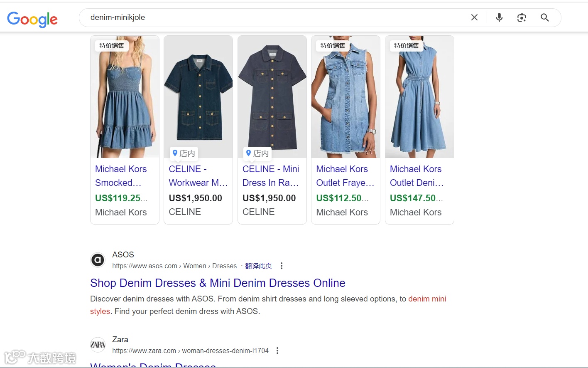Click the US$147.50 price
588x368 pixels.
(416, 198)
